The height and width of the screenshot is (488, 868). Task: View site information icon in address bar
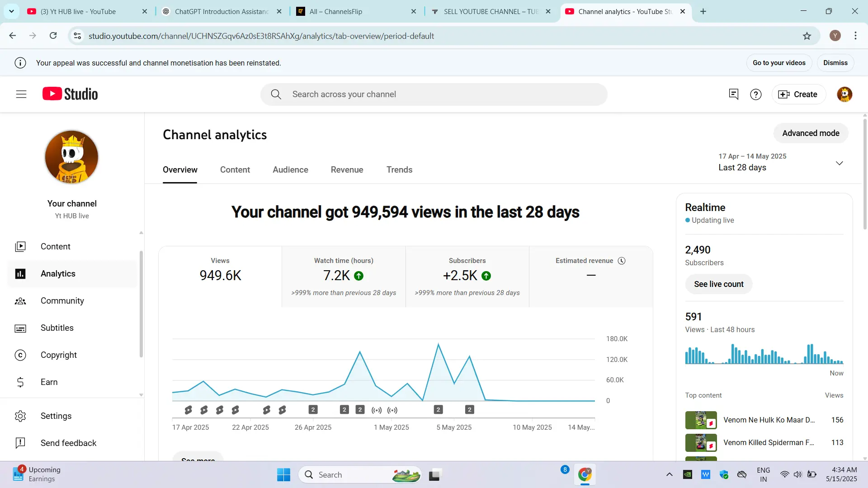[77, 36]
